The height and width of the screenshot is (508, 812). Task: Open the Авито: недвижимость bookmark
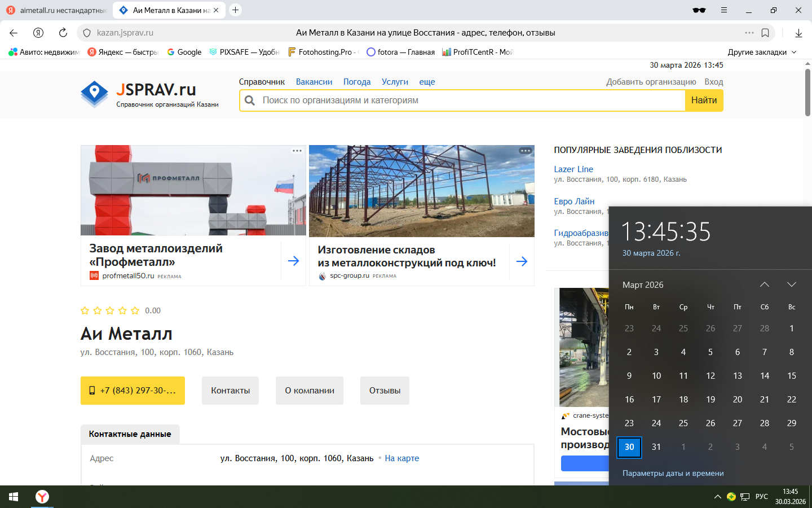[44, 52]
